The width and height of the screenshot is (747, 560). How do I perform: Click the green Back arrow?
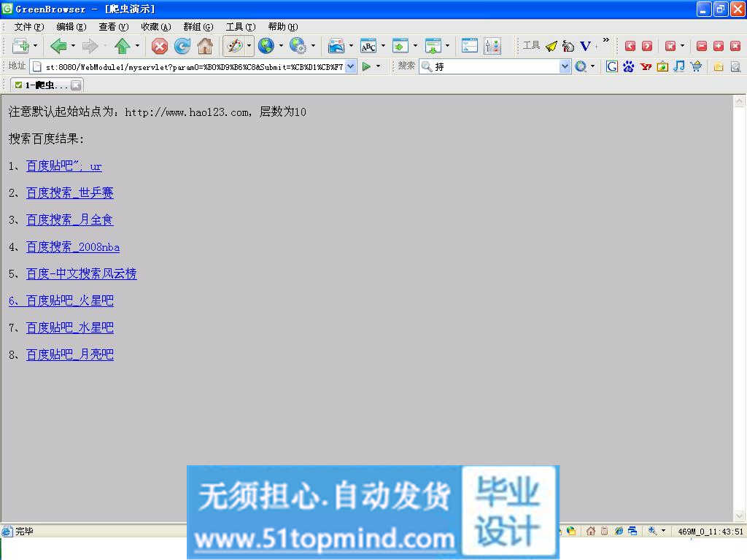click(58, 46)
